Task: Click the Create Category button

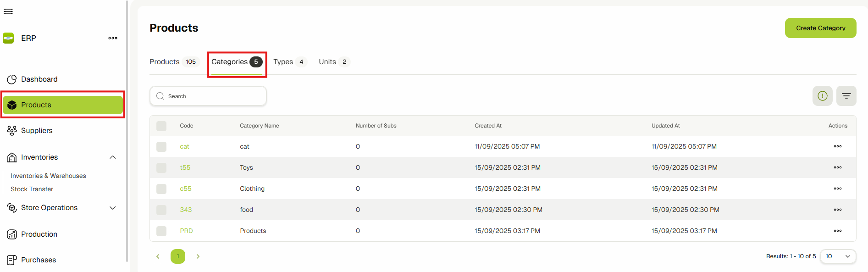Action: (820, 28)
